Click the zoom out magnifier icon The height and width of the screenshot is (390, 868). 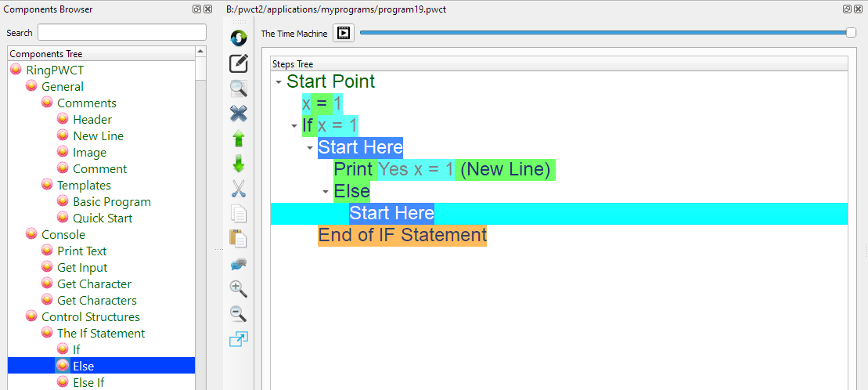point(239,314)
